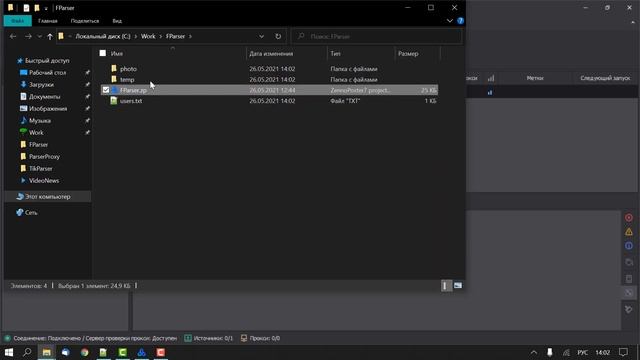Select the photo folder
Image resolution: width=640 pixels, height=360 pixels.
269,69
